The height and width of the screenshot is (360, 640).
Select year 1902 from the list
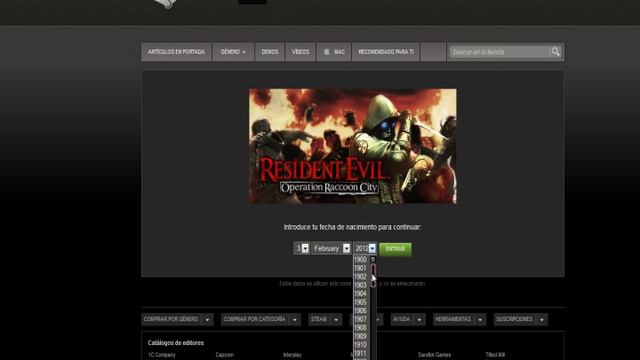361,277
